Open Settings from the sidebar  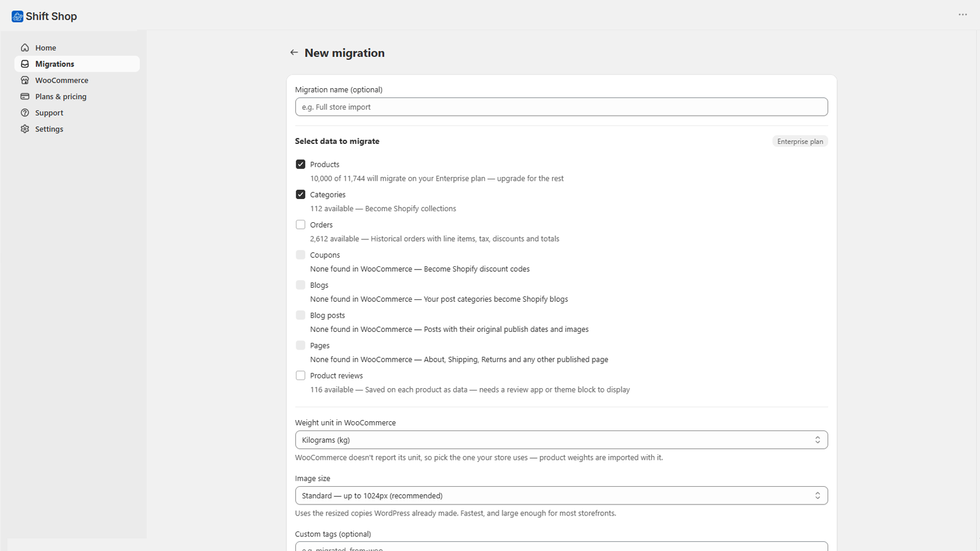point(77,129)
